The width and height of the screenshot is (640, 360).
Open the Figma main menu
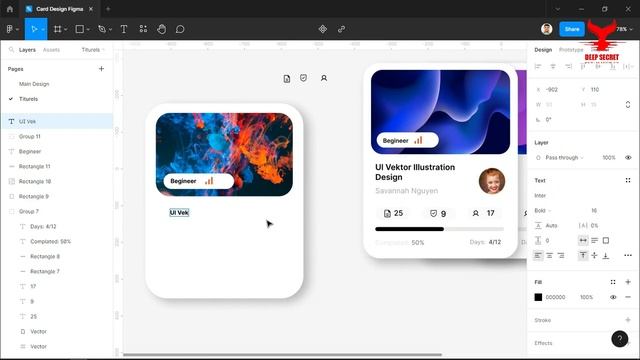pyautogui.click(x=10, y=29)
